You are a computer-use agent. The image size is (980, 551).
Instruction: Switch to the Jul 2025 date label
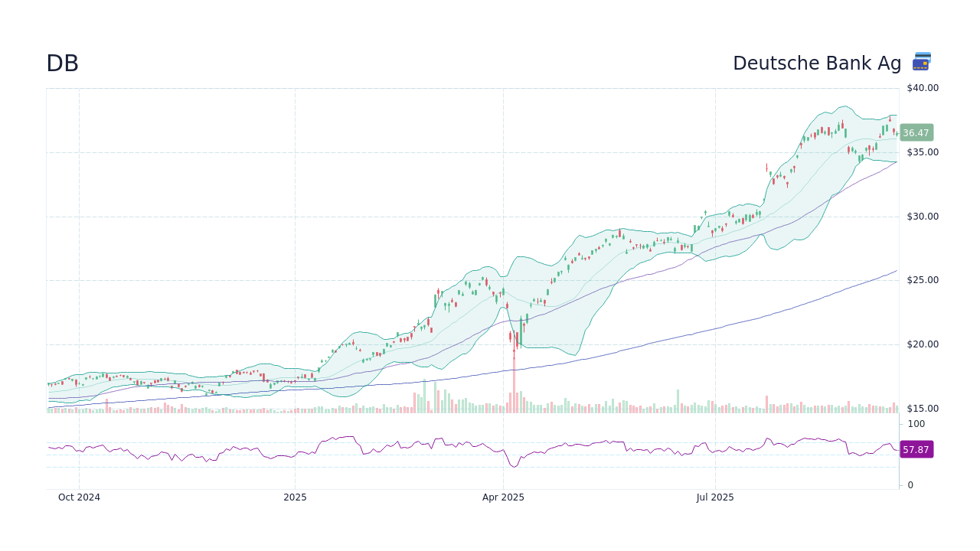(x=715, y=497)
